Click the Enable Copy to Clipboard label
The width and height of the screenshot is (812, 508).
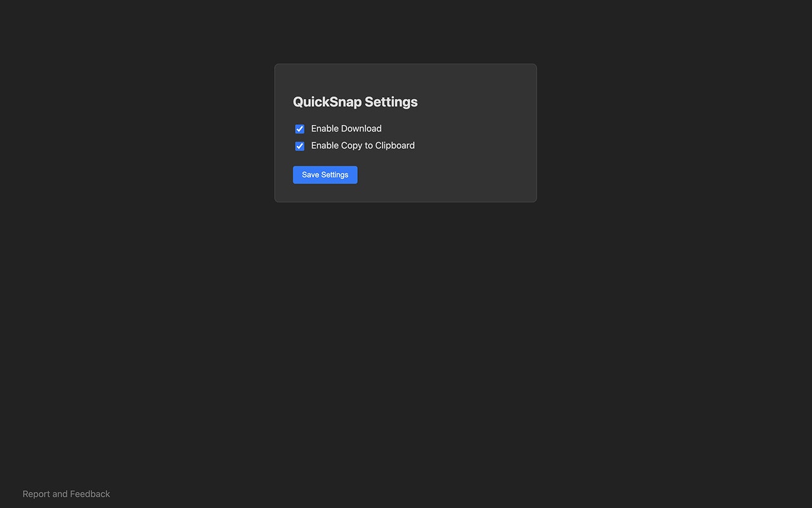point(363,145)
